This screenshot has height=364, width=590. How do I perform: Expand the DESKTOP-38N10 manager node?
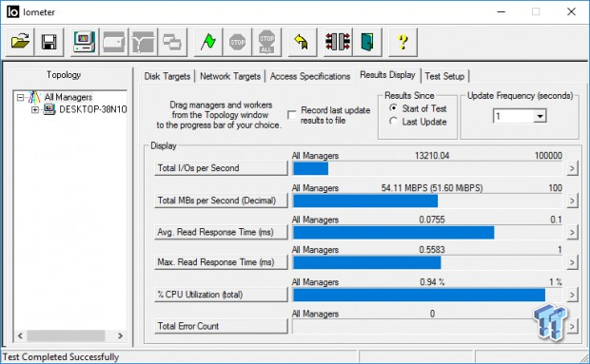(34, 109)
